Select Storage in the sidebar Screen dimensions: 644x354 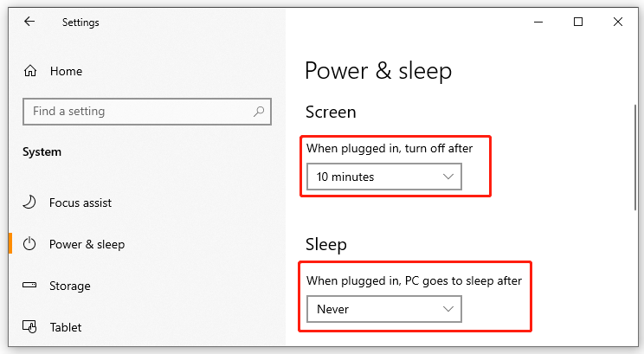coord(70,286)
